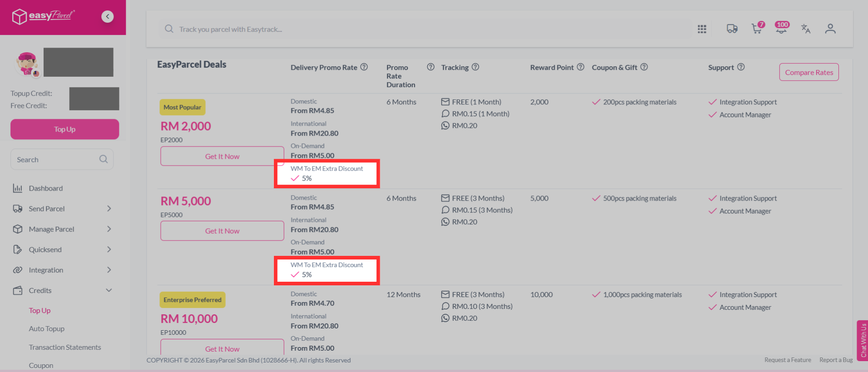
Task: Click the Delivery Promo Rate help icon
Action: [x=364, y=67]
